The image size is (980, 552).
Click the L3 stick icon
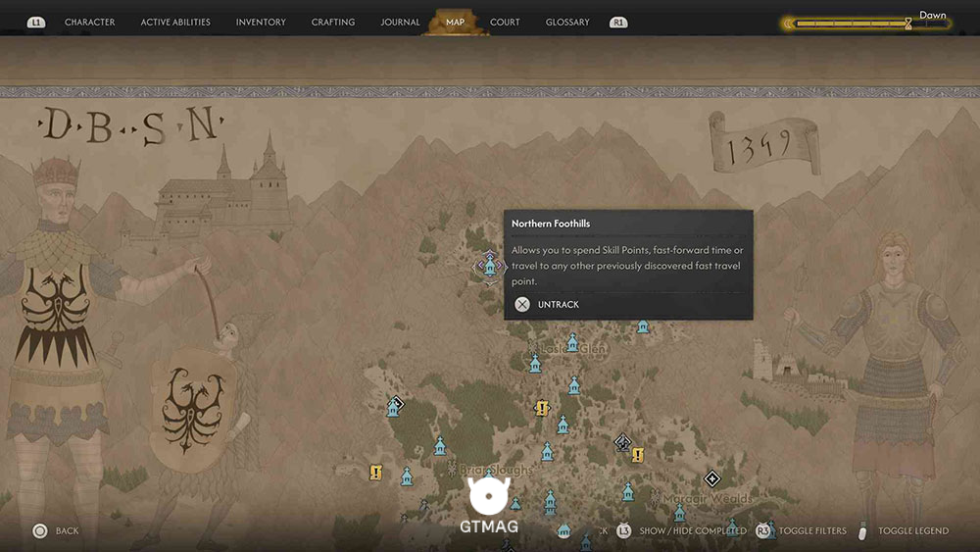(623, 530)
